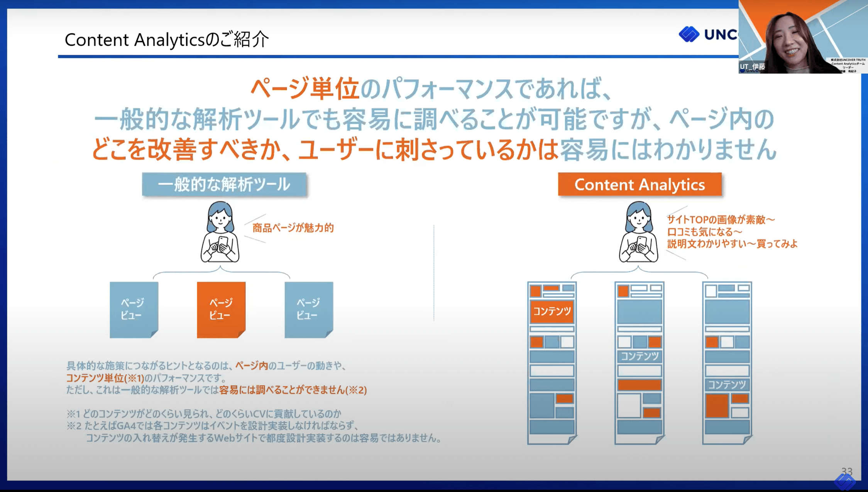Click the text 'コンテンツ単位(※1)'
868x492 pixels.
[105, 378]
